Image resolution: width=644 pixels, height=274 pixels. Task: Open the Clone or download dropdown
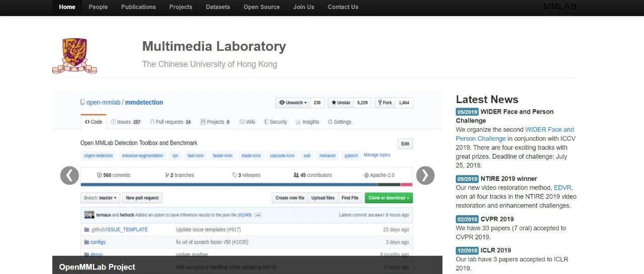click(x=388, y=198)
